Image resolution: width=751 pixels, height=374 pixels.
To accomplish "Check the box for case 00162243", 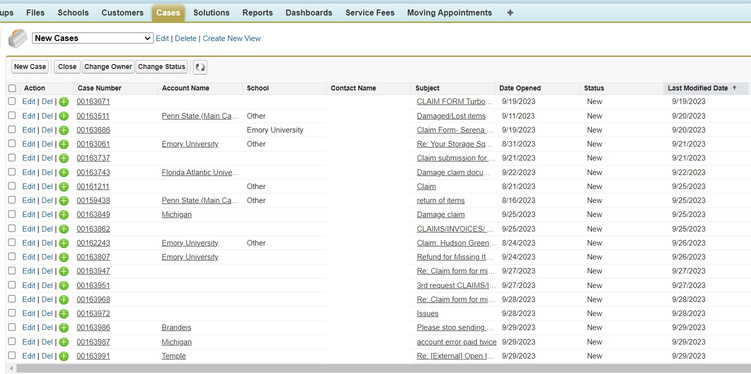I will 12,242.
